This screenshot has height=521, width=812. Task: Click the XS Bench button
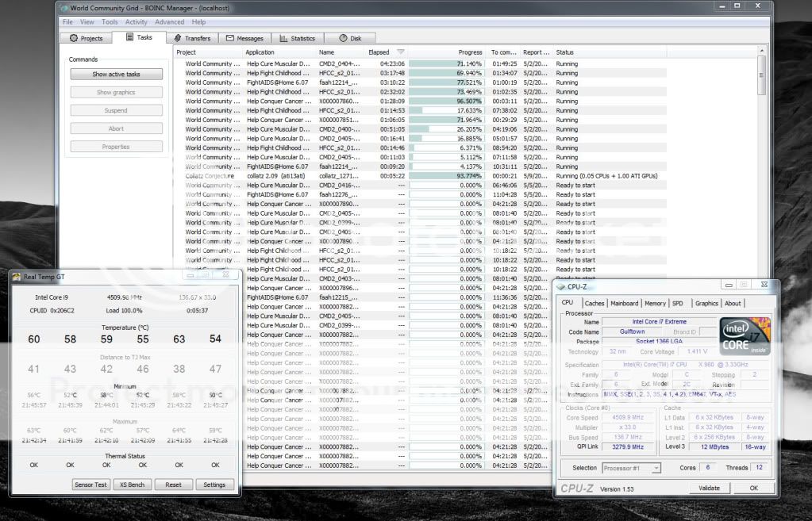click(131, 485)
